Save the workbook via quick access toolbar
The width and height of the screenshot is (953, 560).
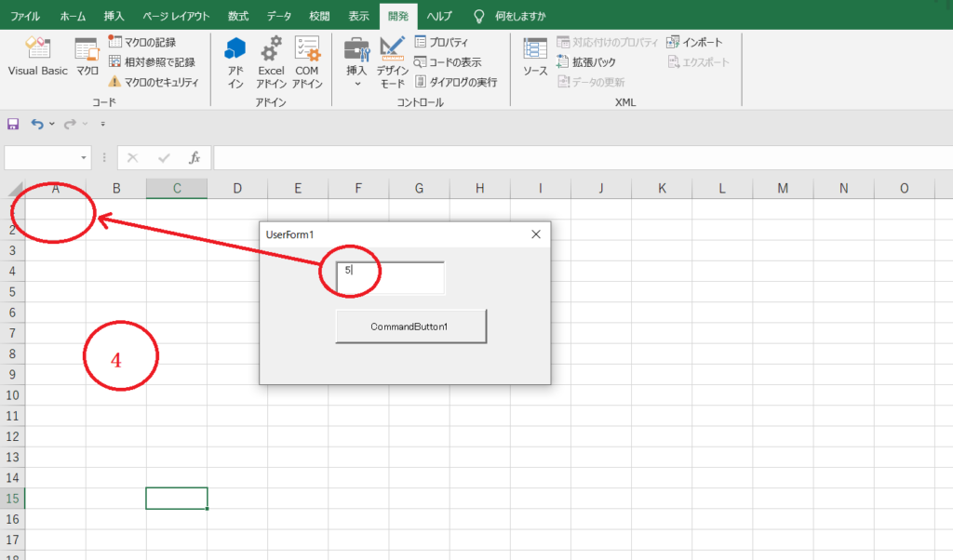[13, 124]
